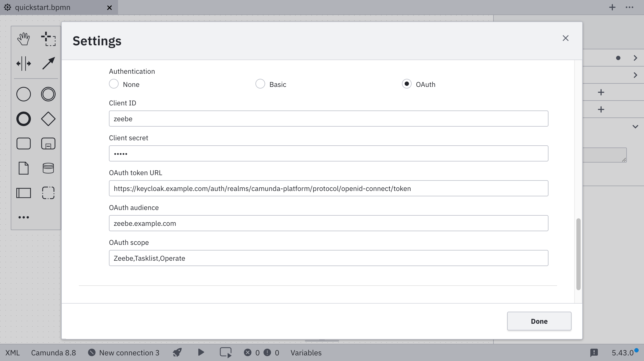Select the OAuth authentication radio
The image size is (644, 361).
click(x=407, y=84)
